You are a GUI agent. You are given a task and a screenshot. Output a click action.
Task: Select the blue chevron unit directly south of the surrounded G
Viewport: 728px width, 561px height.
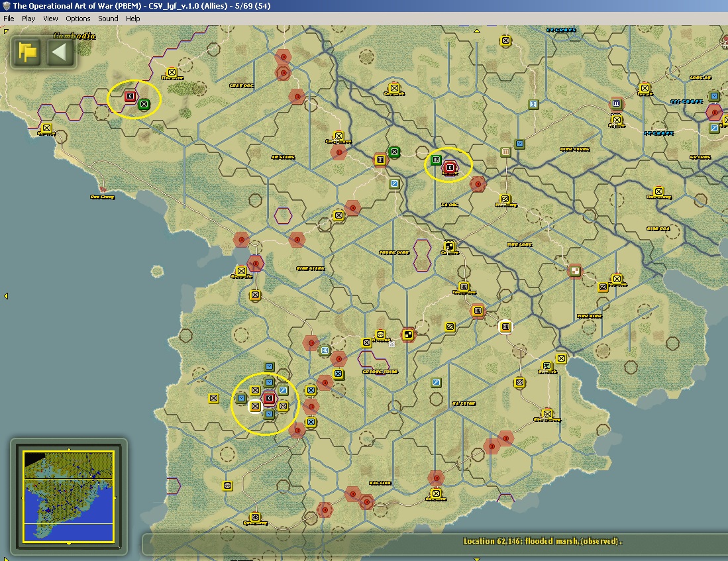pyautogui.click(x=269, y=414)
